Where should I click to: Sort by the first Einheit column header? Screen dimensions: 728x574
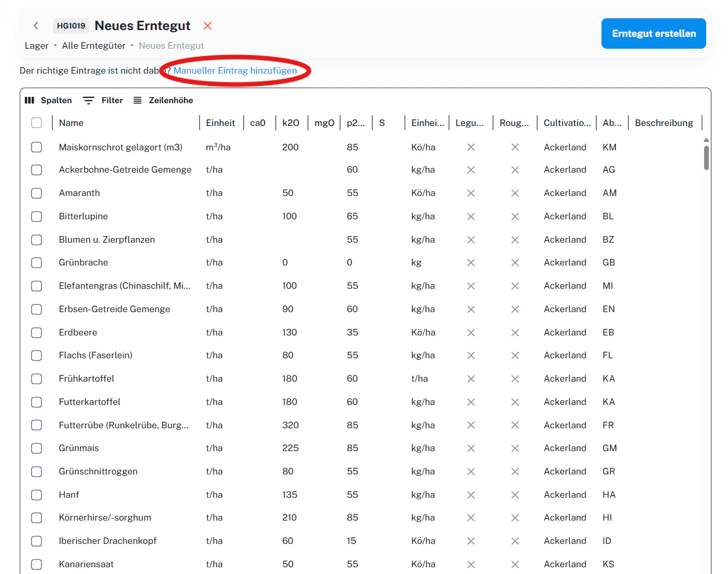coord(220,123)
